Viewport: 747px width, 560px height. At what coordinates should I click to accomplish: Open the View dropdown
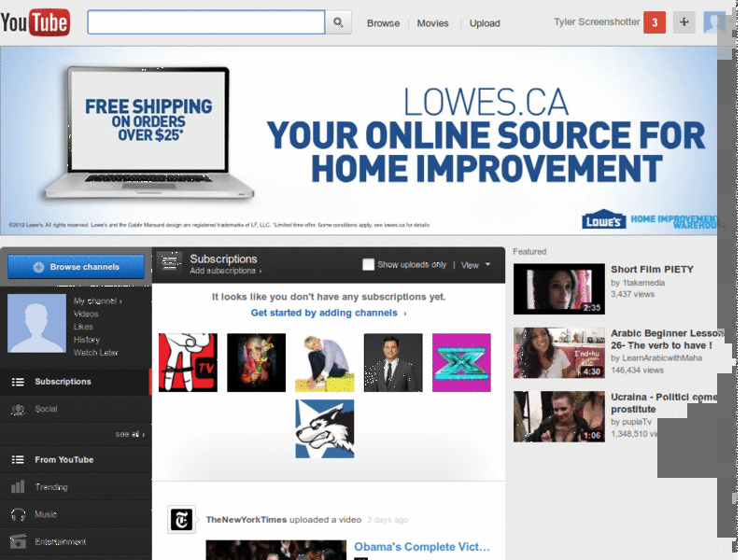476,264
